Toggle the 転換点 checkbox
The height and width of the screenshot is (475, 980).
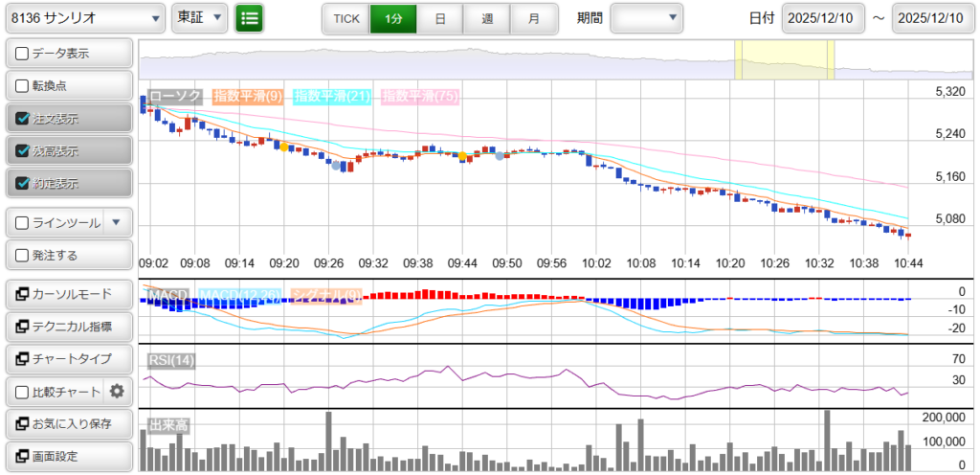pyautogui.click(x=22, y=86)
